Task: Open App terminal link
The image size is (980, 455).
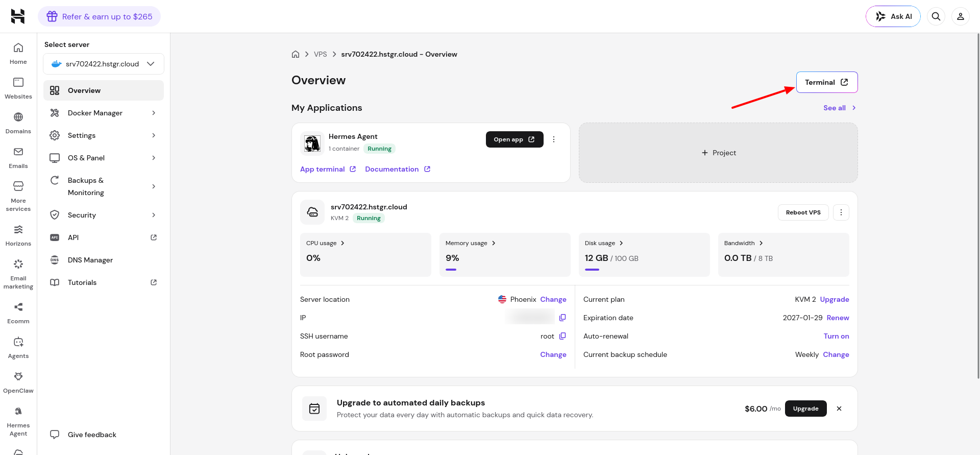Action: click(328, 169)
